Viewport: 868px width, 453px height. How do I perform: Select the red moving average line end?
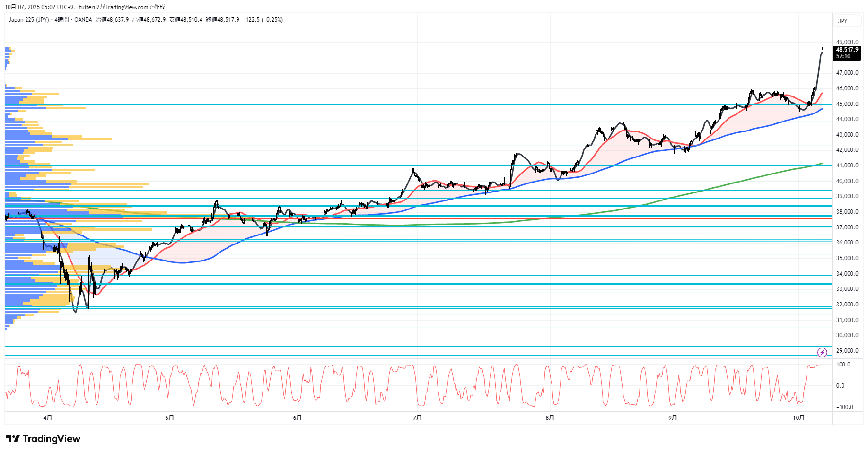coord(821,94)
